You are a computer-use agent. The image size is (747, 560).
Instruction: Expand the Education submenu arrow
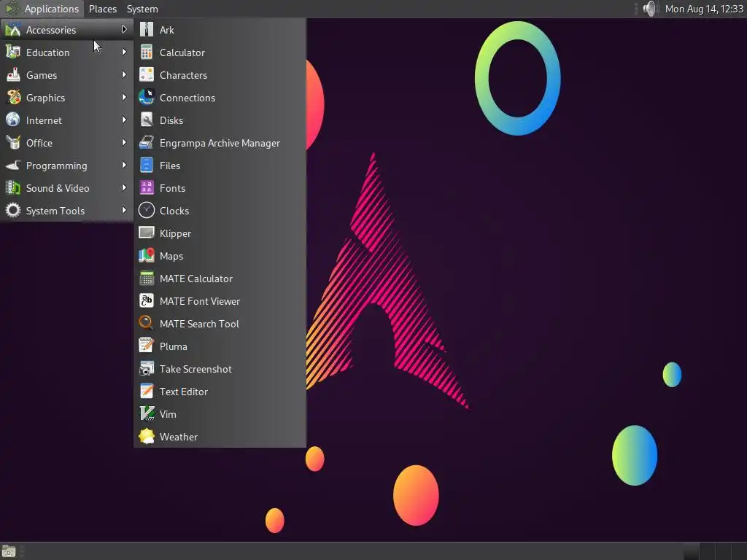point(124,52)
